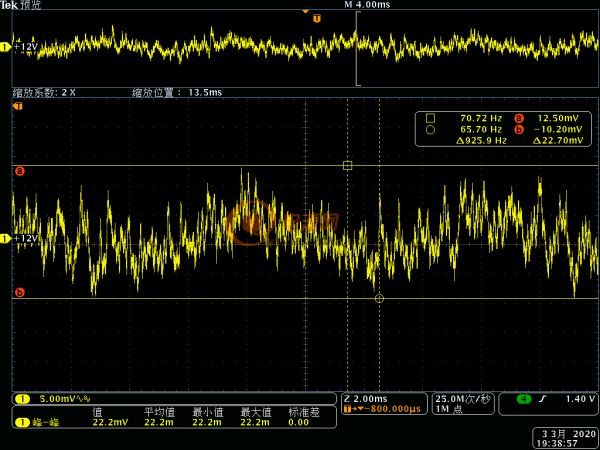Click the zoom position 13.5ms readout

tap(177, 93)
